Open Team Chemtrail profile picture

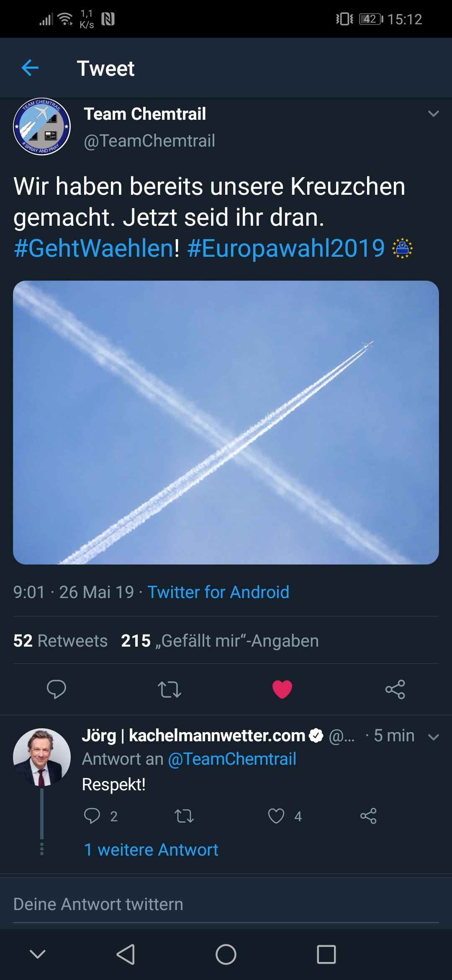point(42,126)
